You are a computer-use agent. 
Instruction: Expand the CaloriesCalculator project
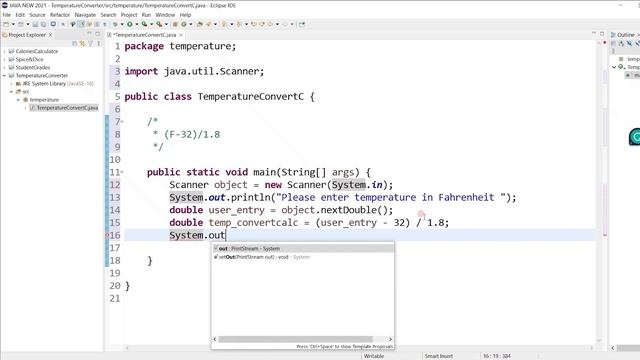4,51
